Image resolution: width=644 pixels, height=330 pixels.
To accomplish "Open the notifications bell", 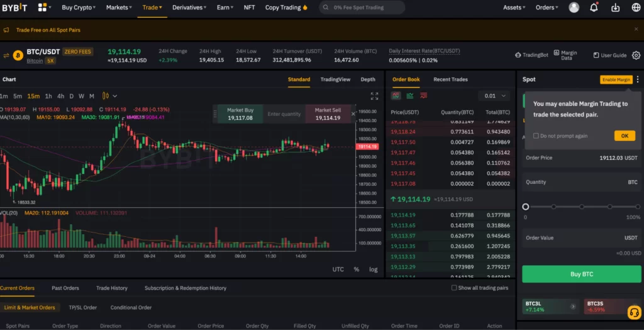I will pos(594,8).
